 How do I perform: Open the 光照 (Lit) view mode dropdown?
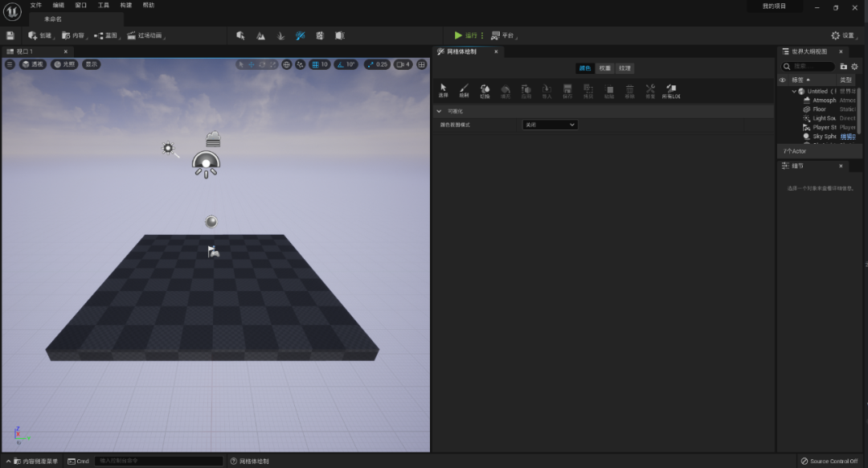(x=64, y=64)
